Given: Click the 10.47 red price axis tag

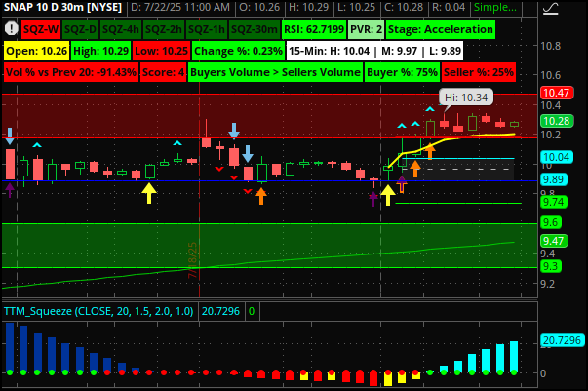Looking at the screenshot, I should [557, 93].
